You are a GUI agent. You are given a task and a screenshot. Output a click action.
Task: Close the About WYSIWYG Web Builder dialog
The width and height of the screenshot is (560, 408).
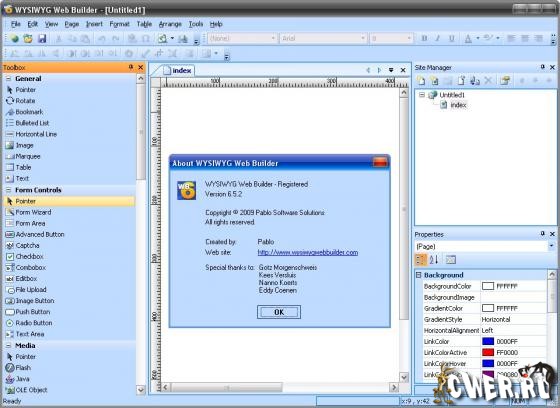tap(380, 163)
